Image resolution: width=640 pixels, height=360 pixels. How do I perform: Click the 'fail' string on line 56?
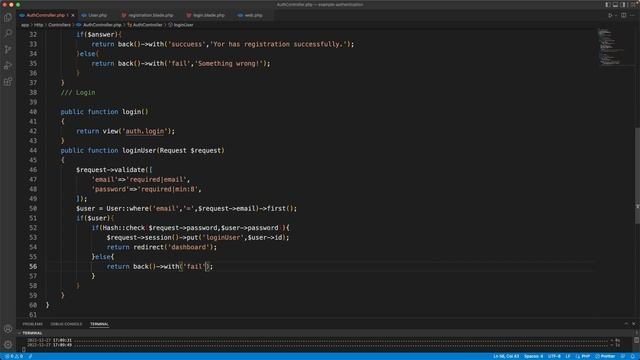[x=194, y=267]
